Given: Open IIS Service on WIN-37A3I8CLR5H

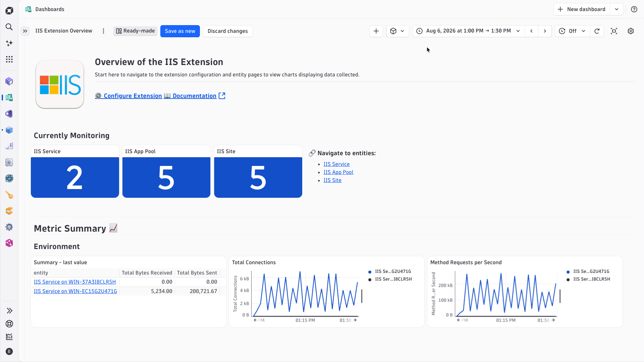Looking at the screenshot, I should [x=75, y=282].
